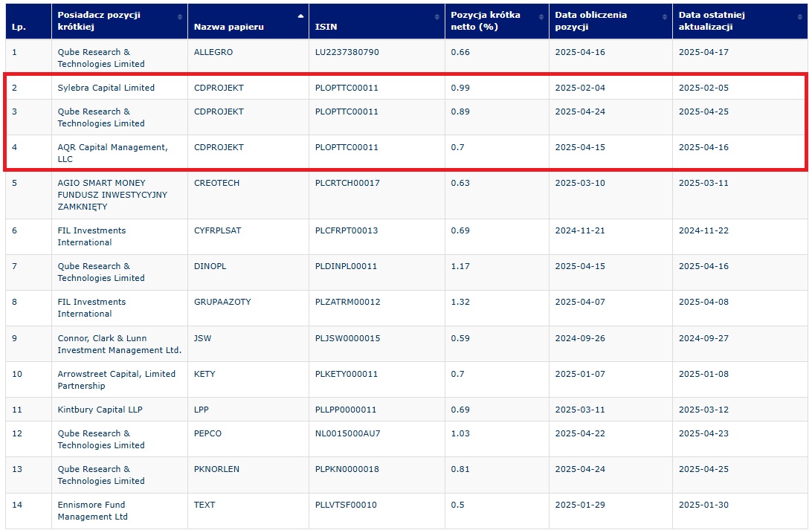Select Connor, Clark & Lunn holder cell
The image size is (812, 530).
(119, 343)
